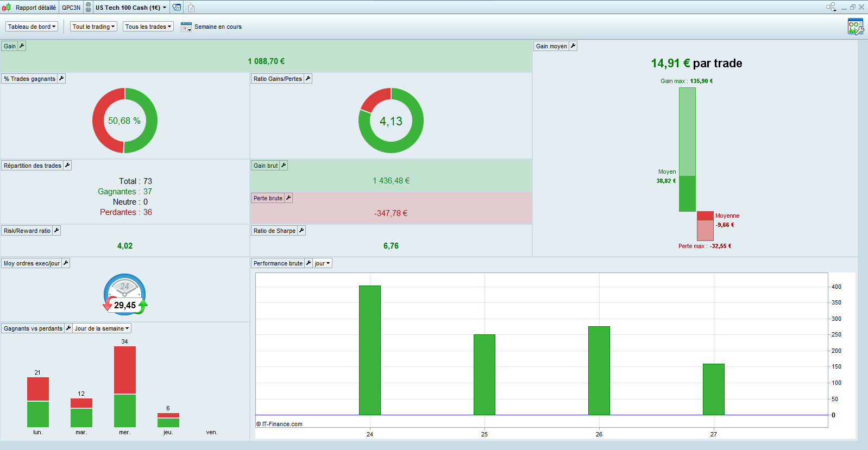The width and height of the screenshot is (868, 450).
Task: Open settings for Moy ordres exec/jour
Action: pos(66,263)
